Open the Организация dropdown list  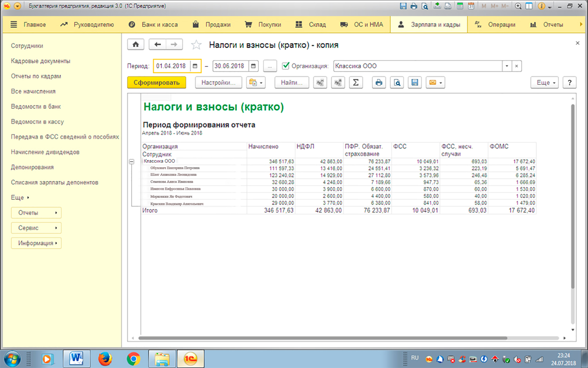507,66
